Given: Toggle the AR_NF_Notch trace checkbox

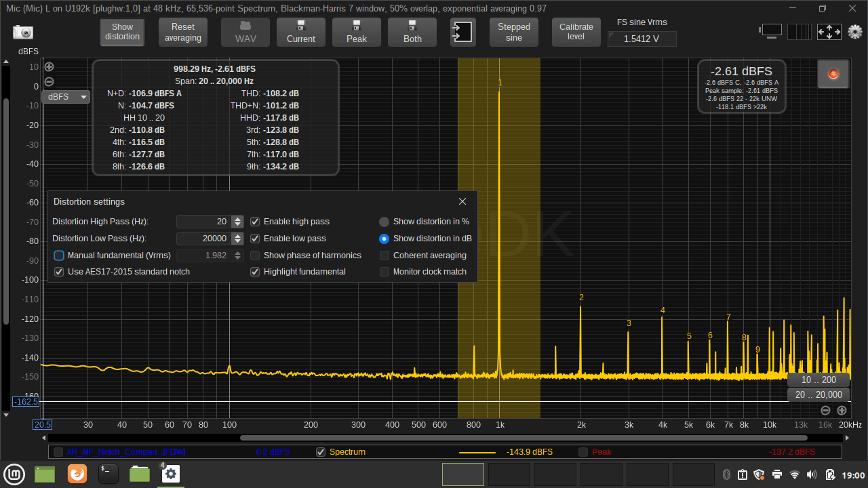Looking at the screenshot, I should pyautogui.click(x=58, y=452).
